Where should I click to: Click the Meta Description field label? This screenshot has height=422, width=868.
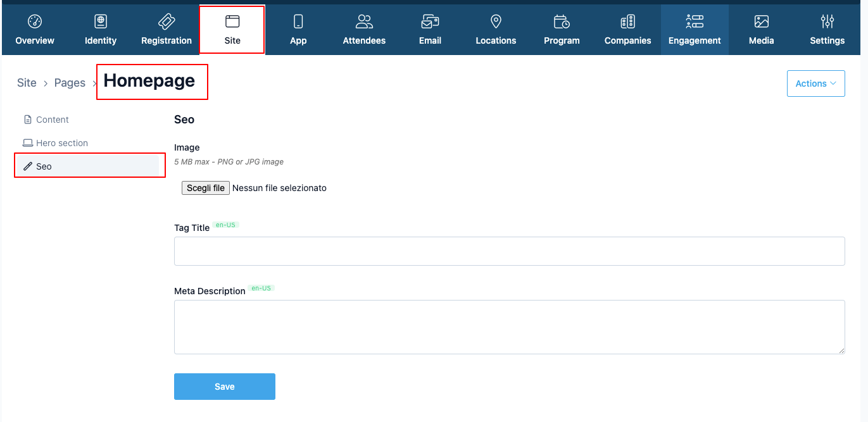coord(210,291)
